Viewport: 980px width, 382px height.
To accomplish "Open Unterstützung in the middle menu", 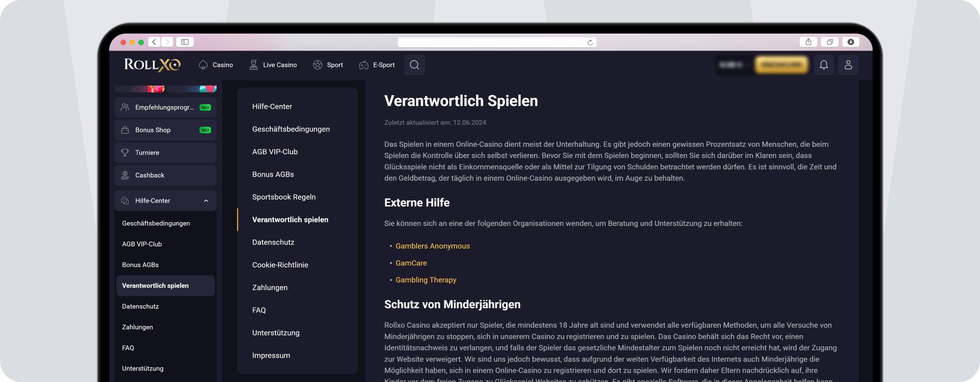I will (276, 332).
